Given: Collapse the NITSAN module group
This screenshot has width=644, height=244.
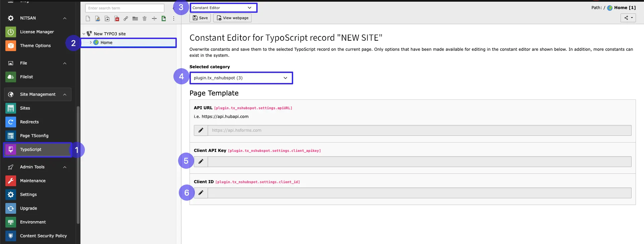Looking at the screenshot, I should pyautogui.click(x=65, y=18).
